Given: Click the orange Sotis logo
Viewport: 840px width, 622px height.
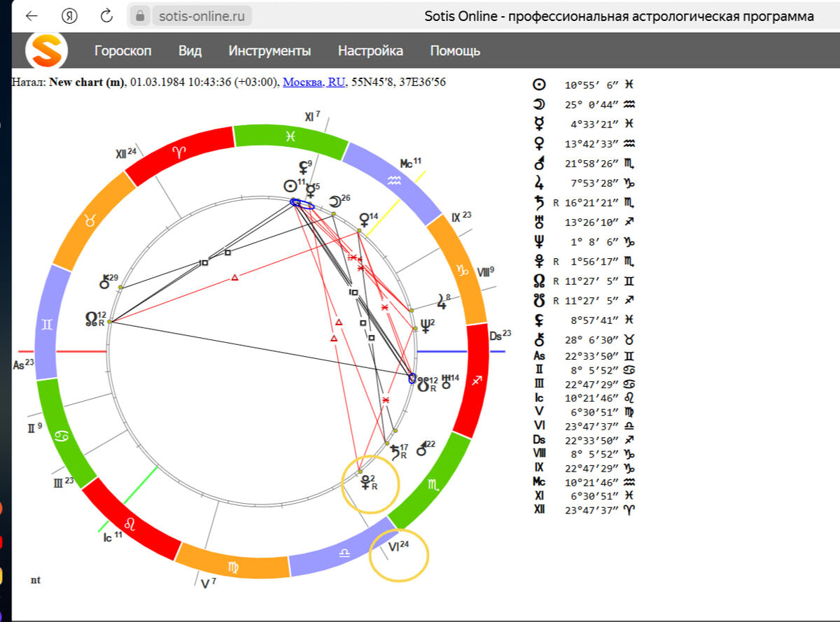Looking at the screenshot, I should coord(46,50).
